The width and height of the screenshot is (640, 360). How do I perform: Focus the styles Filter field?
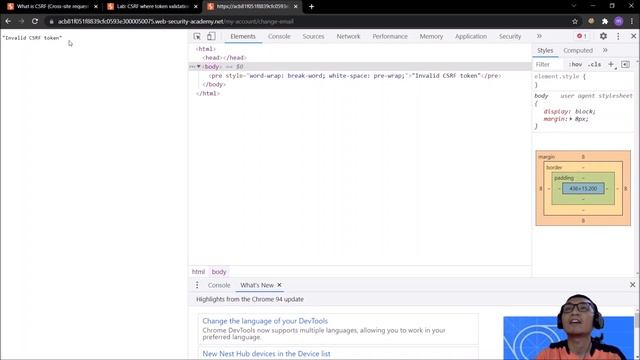point(549,64)
